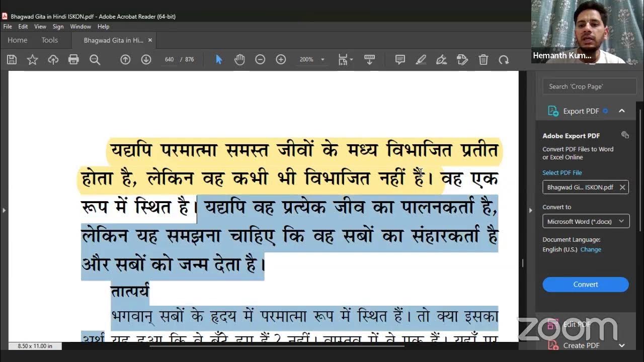
Task: Click the Hemanth Kumar video thumbnail
Action: point(588,32)
